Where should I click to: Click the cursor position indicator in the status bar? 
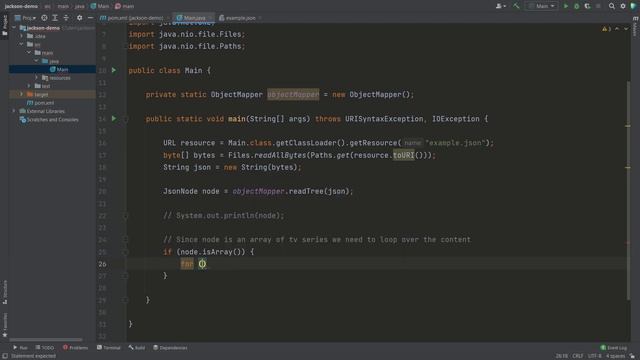562,356
